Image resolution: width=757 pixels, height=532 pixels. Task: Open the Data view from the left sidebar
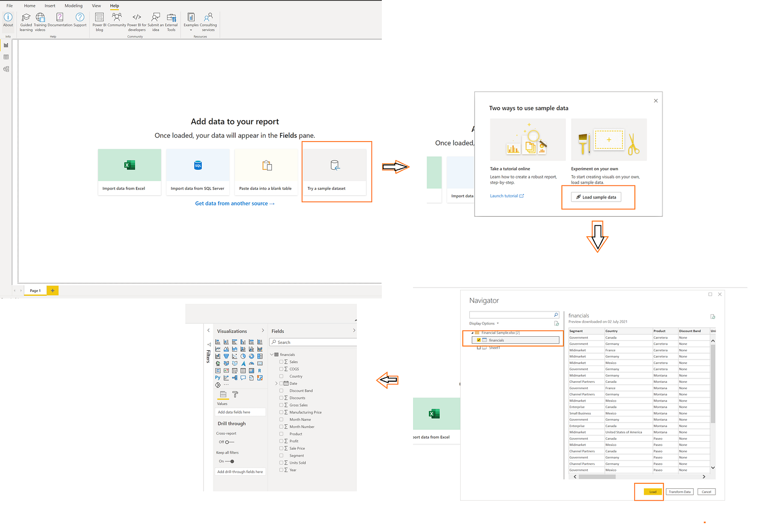pos(6,57)
